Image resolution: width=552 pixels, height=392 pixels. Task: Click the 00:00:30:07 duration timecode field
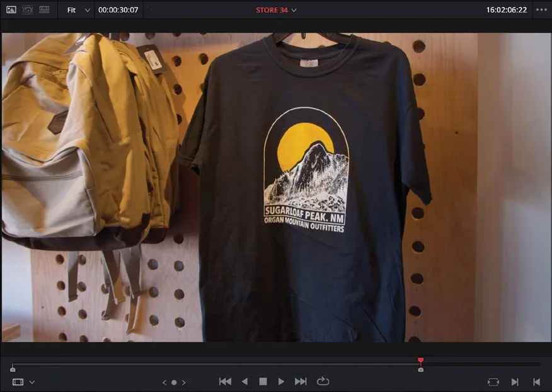click(118, 10)
